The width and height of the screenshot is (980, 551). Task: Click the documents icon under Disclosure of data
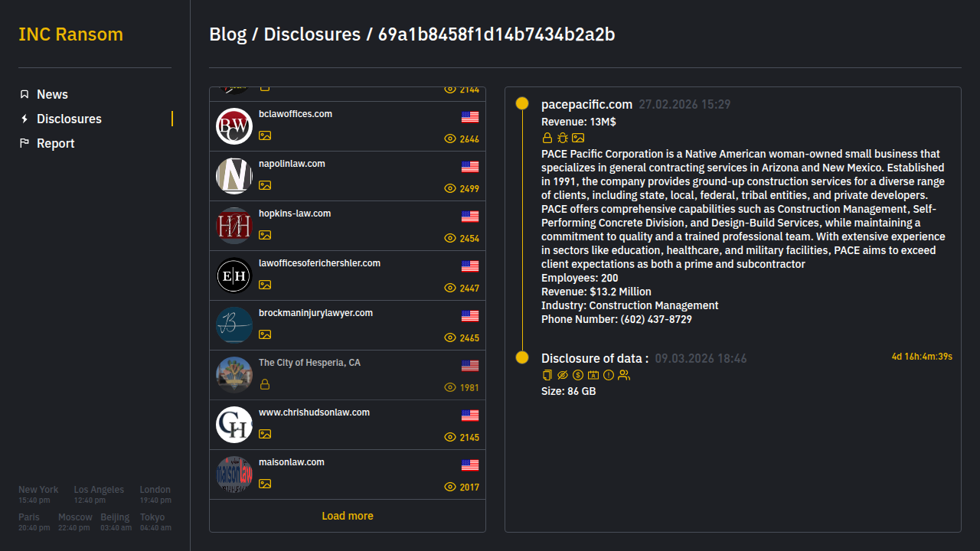547,375
